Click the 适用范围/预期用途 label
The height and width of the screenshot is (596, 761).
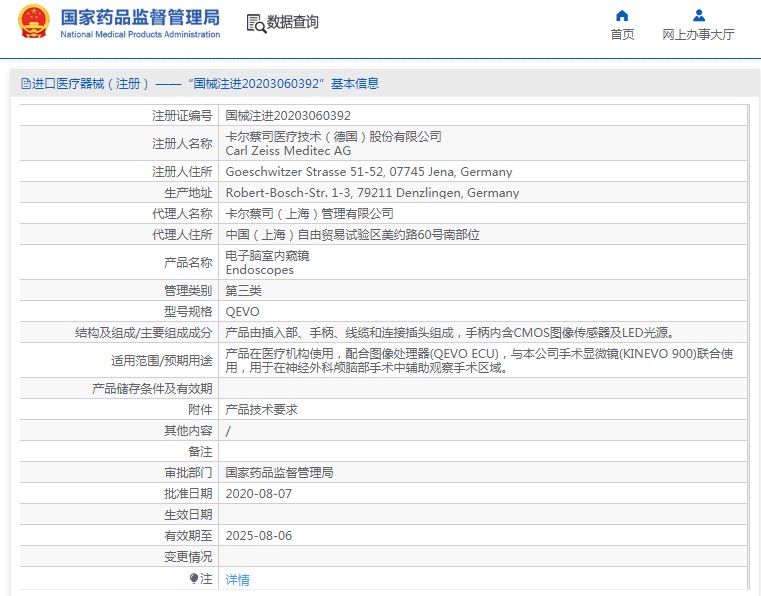[162, 361]
